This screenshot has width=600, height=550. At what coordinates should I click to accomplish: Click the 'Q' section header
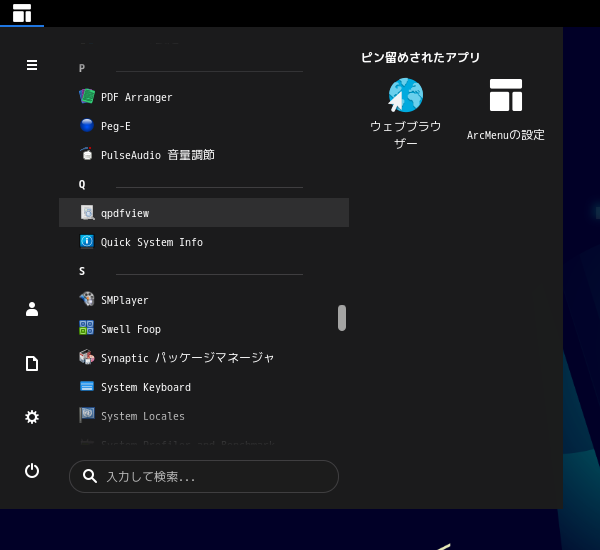pos(82,184)
